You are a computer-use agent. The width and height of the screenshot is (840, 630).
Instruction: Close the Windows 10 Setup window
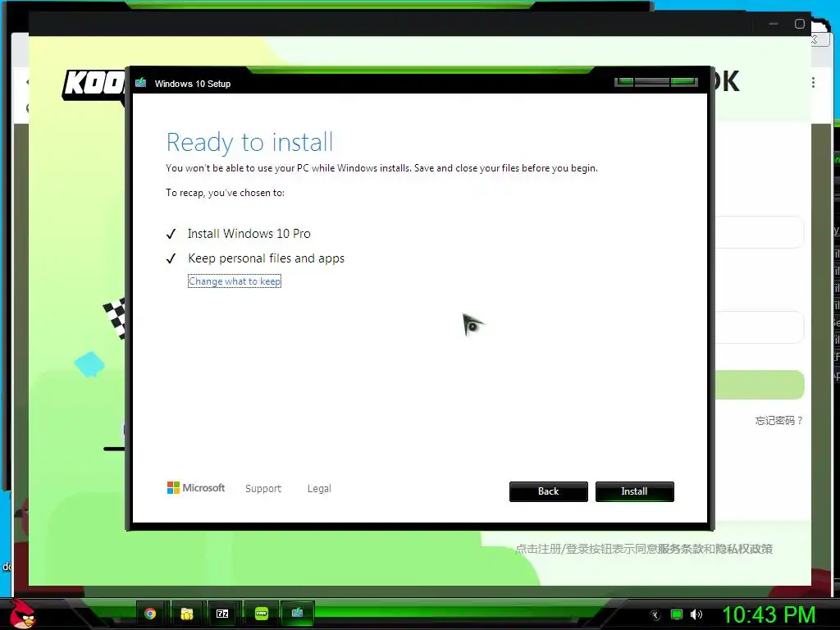684,82
